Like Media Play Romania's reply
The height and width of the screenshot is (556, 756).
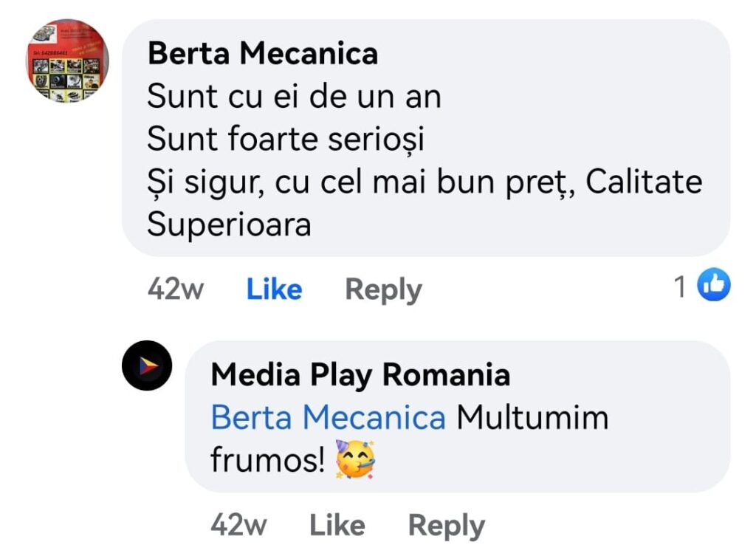tap(337, 525)
